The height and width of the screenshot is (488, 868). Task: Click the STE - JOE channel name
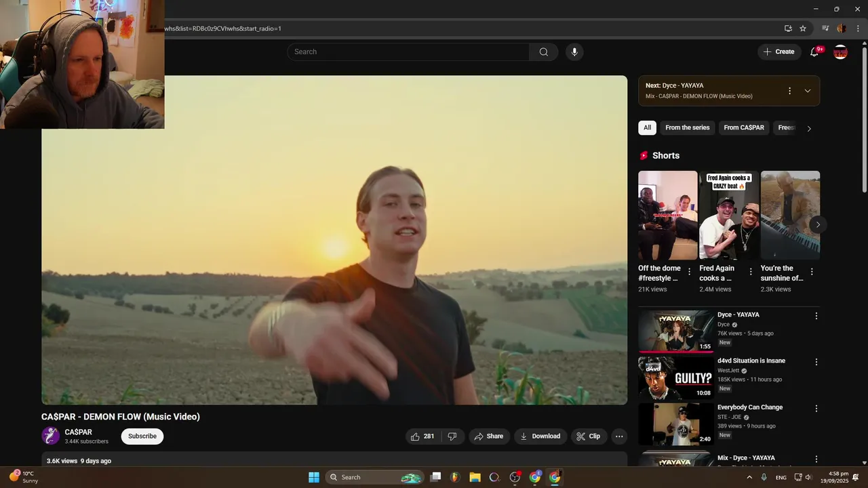730,417
